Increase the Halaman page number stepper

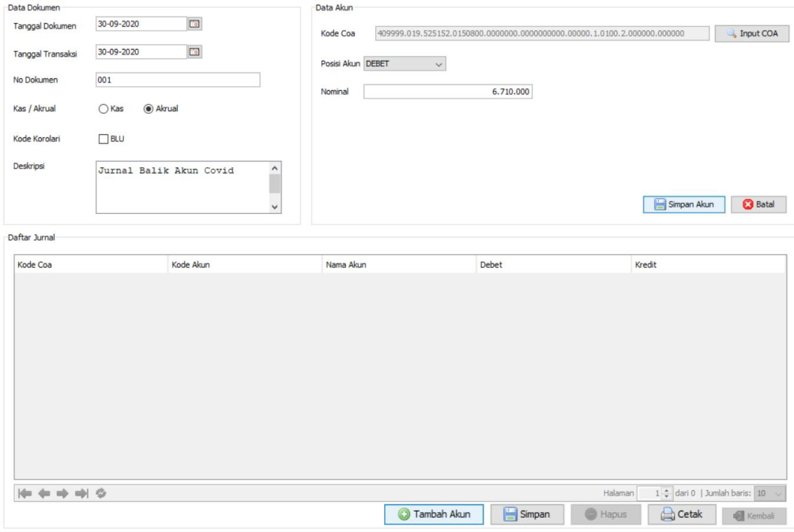668,490
